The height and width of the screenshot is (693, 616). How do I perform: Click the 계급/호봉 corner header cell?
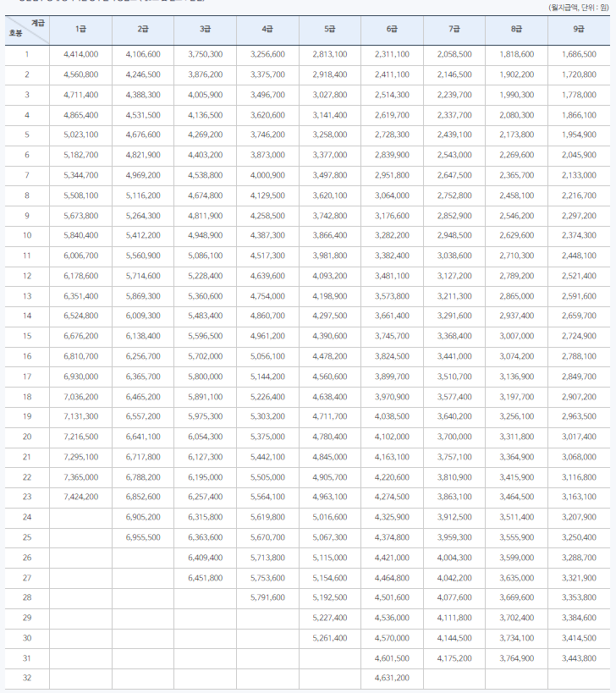click(x=27, y=30)
